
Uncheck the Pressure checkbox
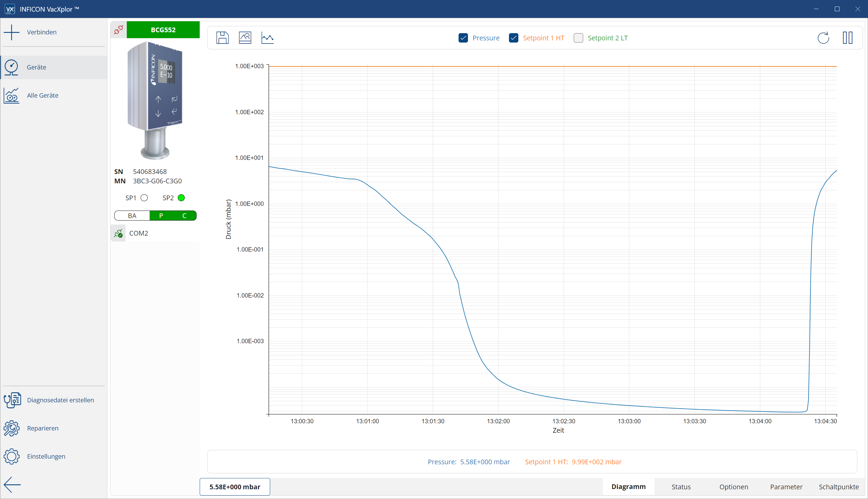click(x=463, y=38)
